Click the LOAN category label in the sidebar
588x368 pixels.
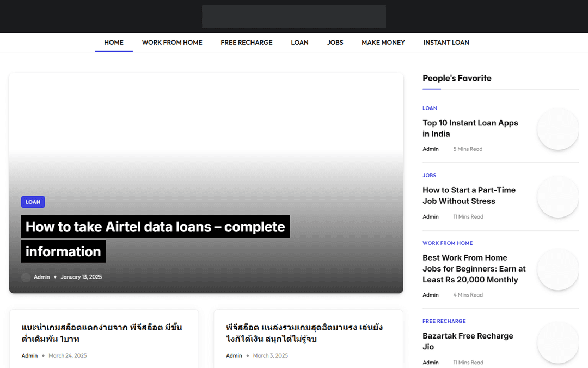430,108
